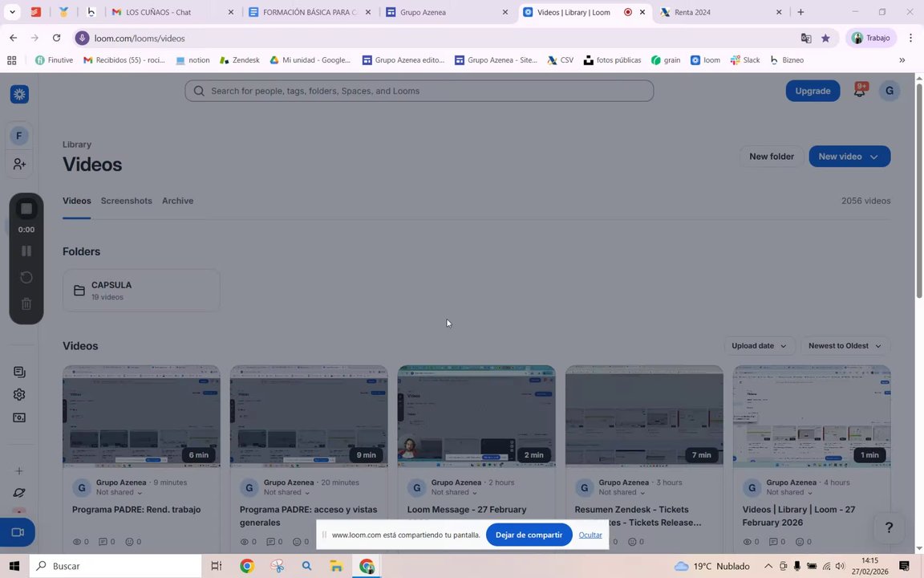Open the Task View taskbar icon
This screenshot has height=578, width=924.
[x=217, y=566]
